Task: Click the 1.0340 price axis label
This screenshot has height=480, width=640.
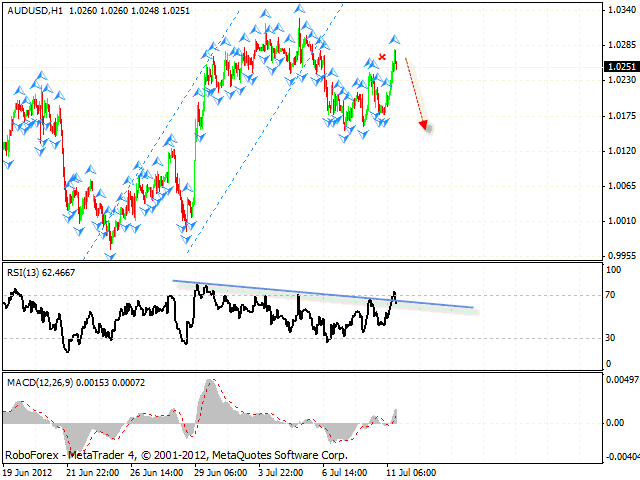Action: click(x=619, y=10)
